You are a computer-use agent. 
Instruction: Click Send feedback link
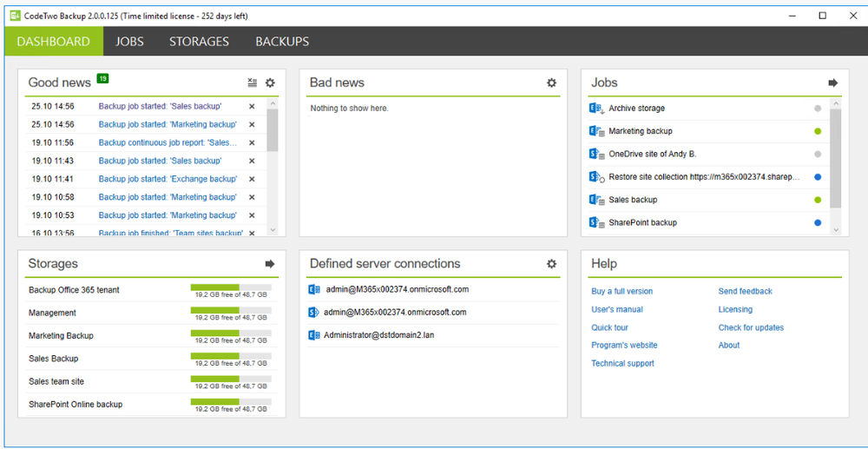click(x=745, y=291)
